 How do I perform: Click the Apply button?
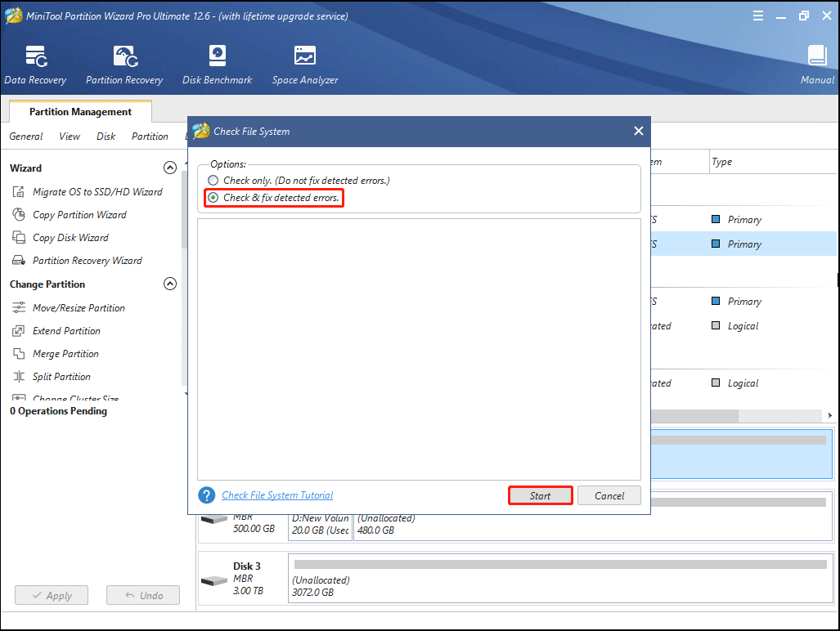click(x=52, y=595)
